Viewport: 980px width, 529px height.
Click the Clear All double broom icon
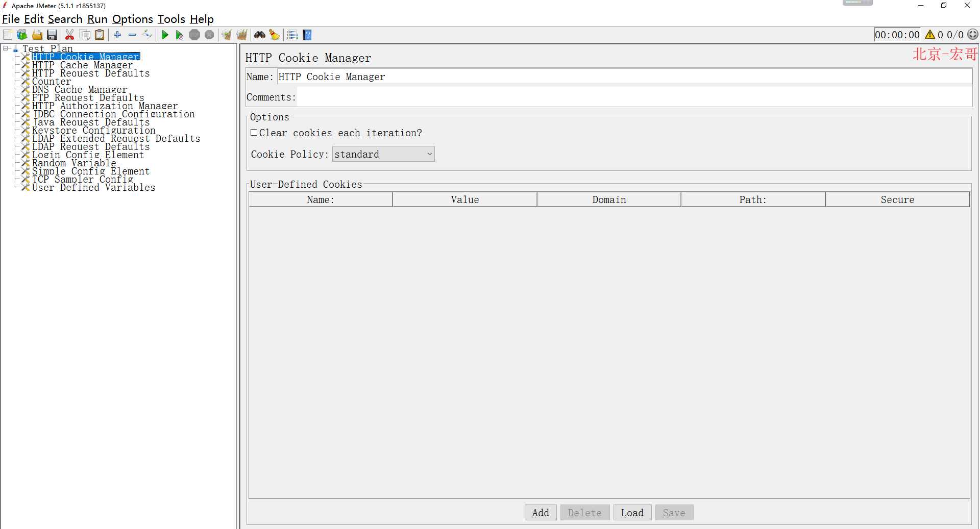click(242, 35)
